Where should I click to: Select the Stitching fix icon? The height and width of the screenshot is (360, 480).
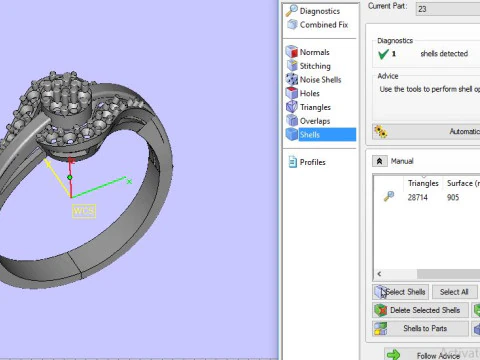(x=292, y=65)
